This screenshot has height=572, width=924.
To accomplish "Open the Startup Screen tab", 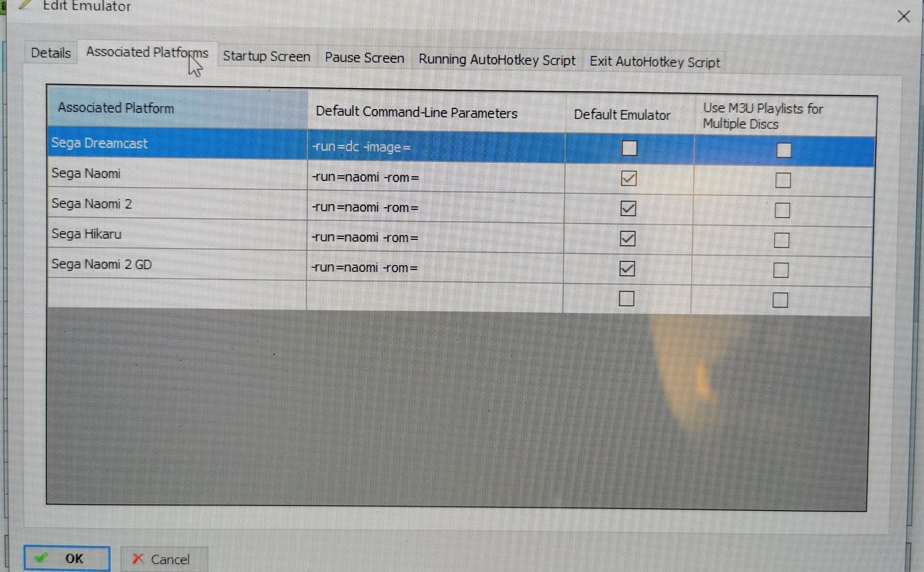I will (267, 56).
